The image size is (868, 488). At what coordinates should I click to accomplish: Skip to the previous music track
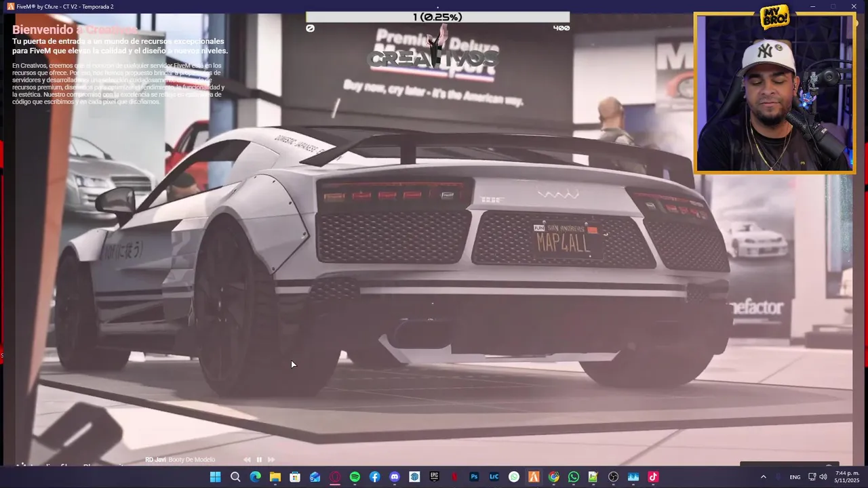coord(247,460)
